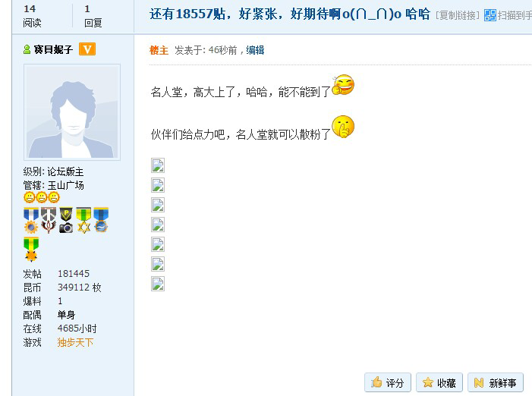Click the blue medal with sun emblem
Viewport: 532px width, 396px height.
tap(31, 220)
